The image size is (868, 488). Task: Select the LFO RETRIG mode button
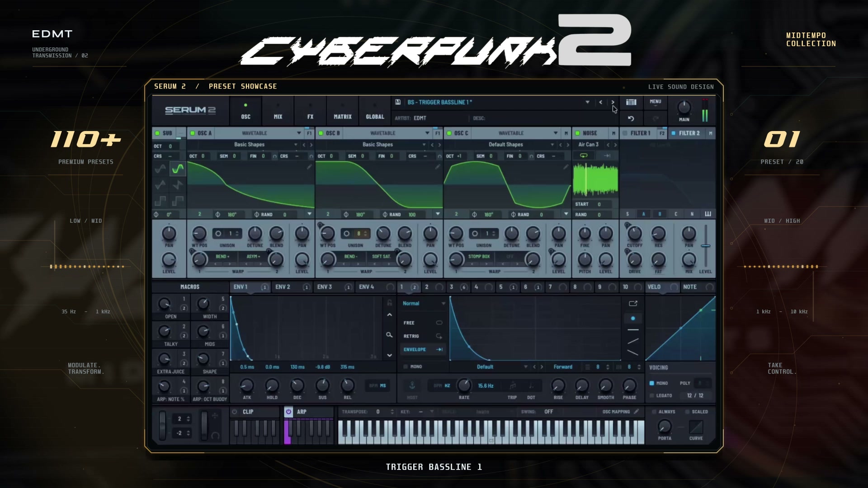click(423, 336)
